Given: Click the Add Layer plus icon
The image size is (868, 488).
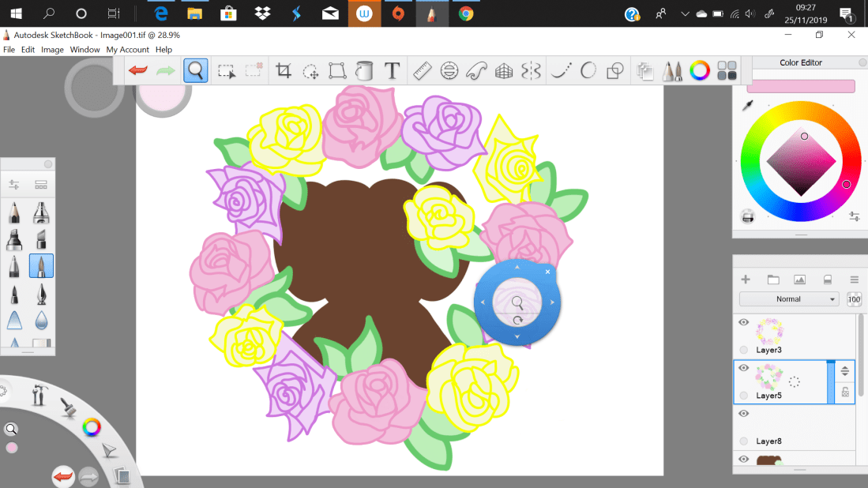Looking at the screenshot, I should [x=745, y=280].
